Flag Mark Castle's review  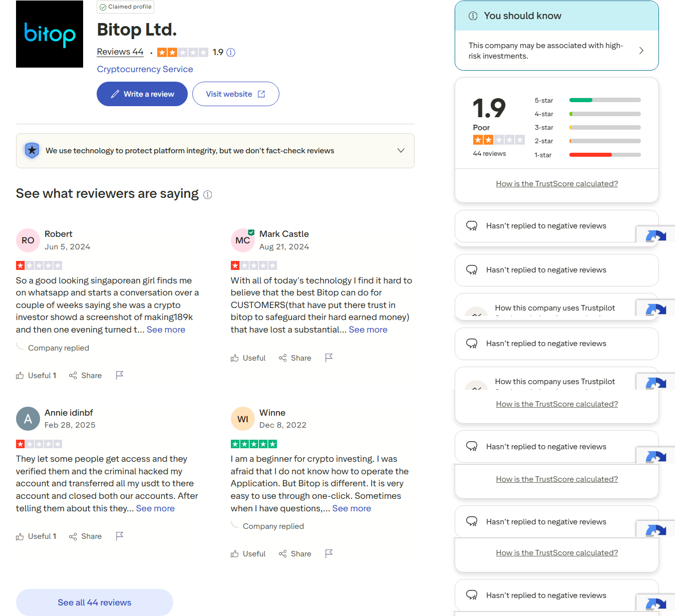pos(329,358)
